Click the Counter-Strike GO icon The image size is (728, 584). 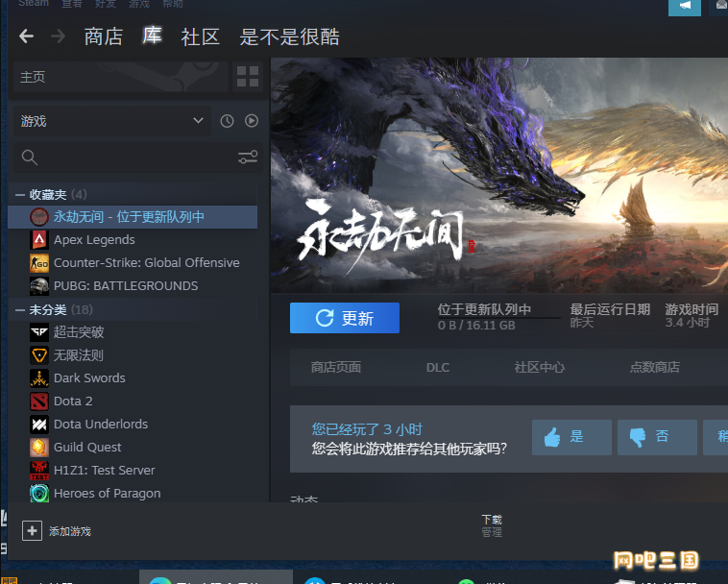point(39,263)
